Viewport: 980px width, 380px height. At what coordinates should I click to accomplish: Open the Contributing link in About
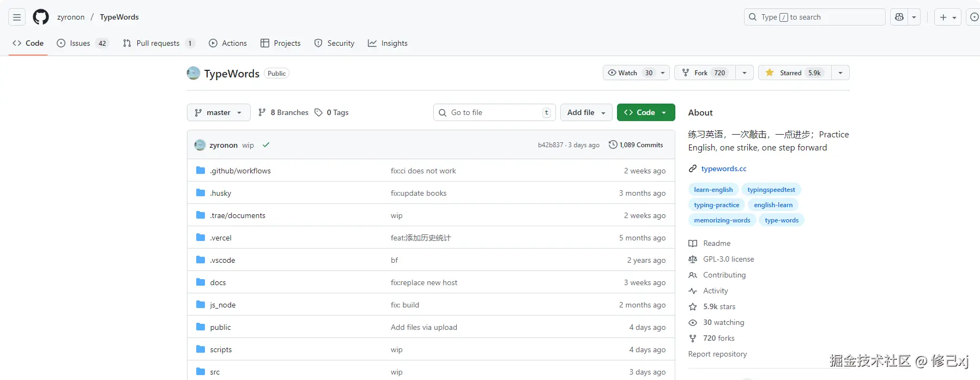(x=717, y=275)
